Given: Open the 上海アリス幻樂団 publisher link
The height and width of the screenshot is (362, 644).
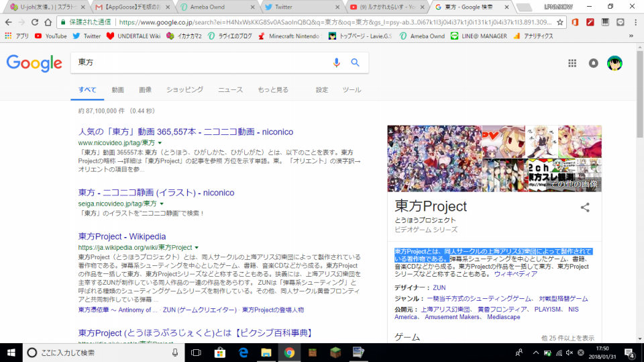Looking at the screenshot, I should point(445,310).
